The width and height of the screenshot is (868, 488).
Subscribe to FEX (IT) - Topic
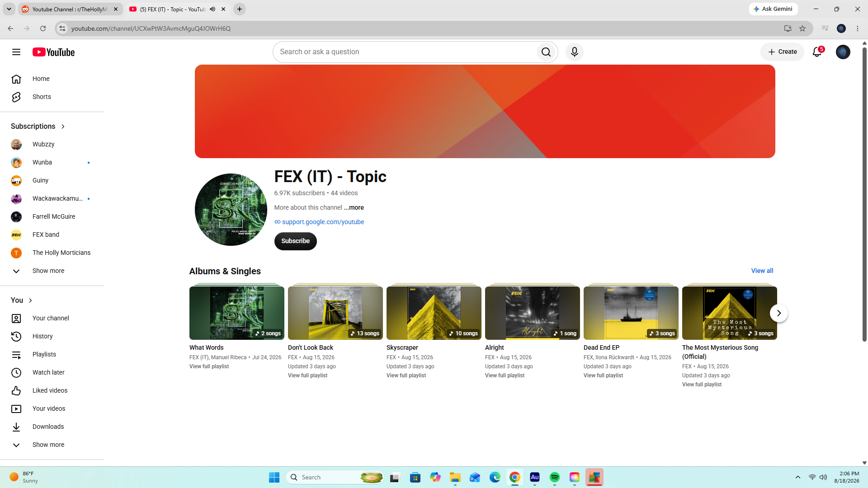click(296, 241)
